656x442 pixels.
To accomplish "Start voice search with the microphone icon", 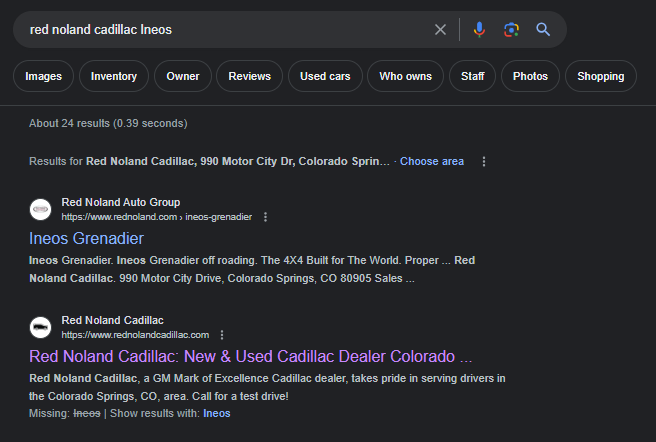I will (479, 30).
